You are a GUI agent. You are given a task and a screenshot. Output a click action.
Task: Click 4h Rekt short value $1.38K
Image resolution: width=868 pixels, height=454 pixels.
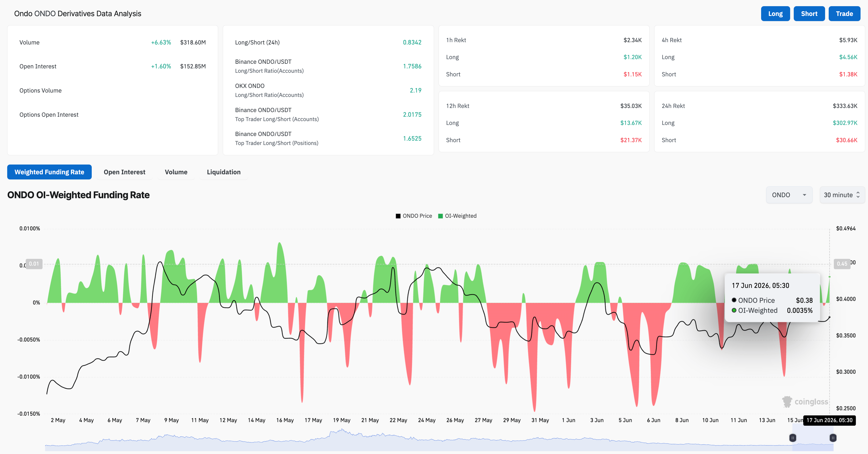coord(848,75)
